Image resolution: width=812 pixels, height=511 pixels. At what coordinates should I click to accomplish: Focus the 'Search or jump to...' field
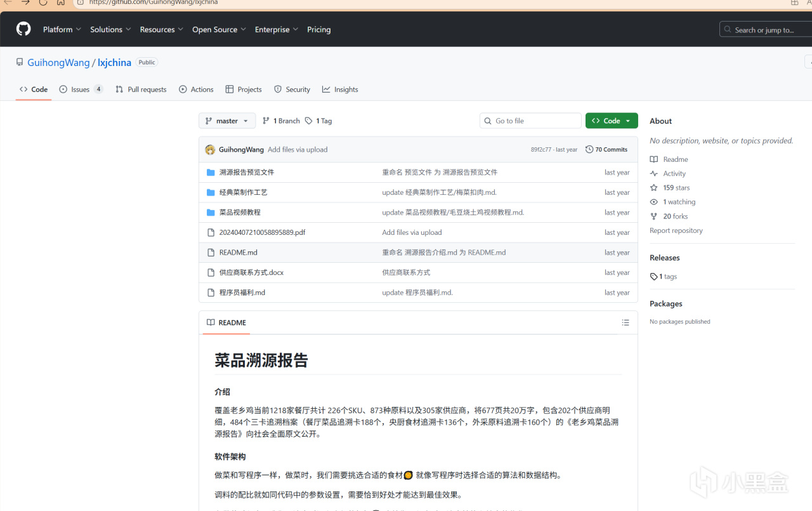766,30
